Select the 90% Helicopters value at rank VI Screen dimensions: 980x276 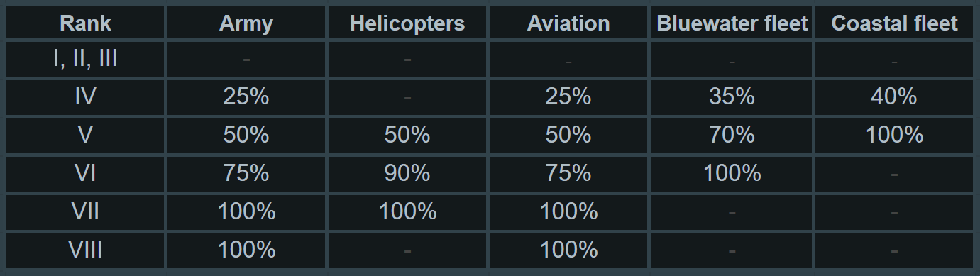click(407, 173)
